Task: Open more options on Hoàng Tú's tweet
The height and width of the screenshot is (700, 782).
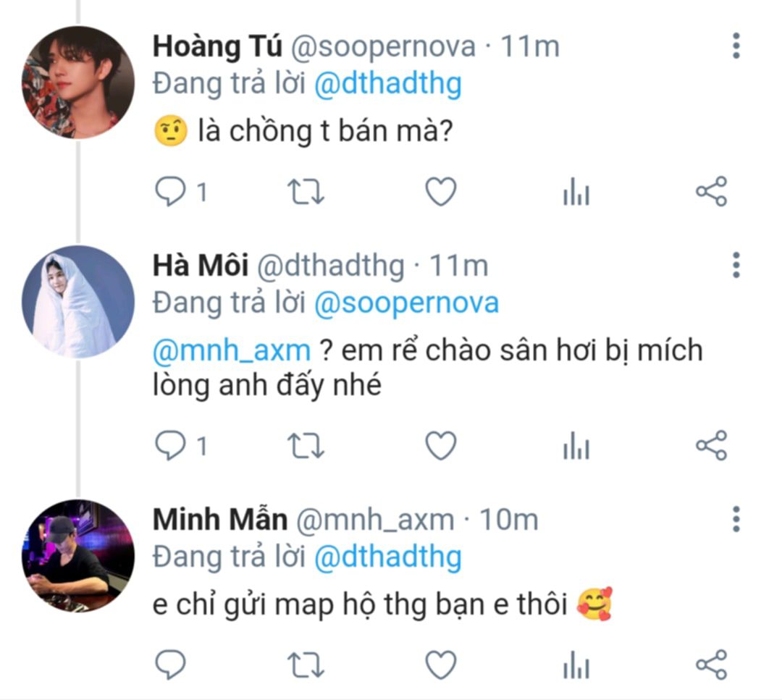Action: [736, 46]
